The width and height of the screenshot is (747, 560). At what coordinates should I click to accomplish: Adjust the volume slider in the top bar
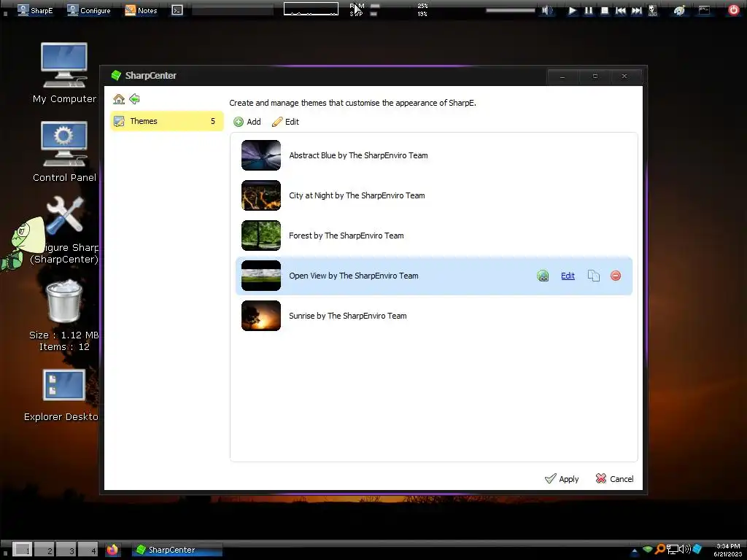[510, 10]
